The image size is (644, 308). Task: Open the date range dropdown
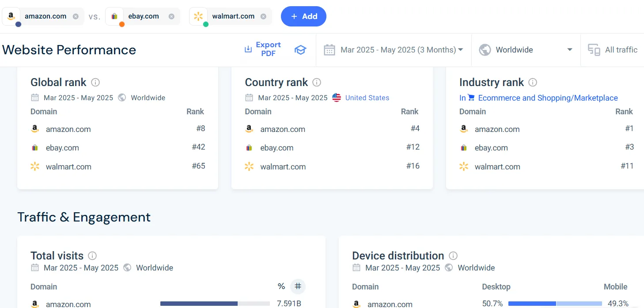[x=393, y=50]
